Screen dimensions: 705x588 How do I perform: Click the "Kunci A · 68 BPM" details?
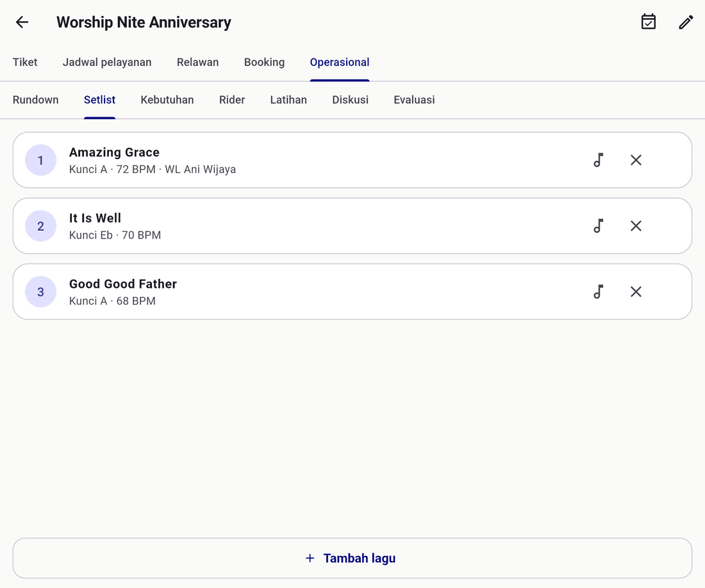[x=112, y=301]
